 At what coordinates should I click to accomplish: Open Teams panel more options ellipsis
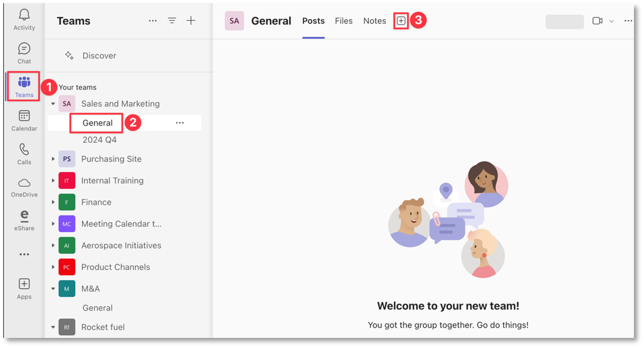153,21
